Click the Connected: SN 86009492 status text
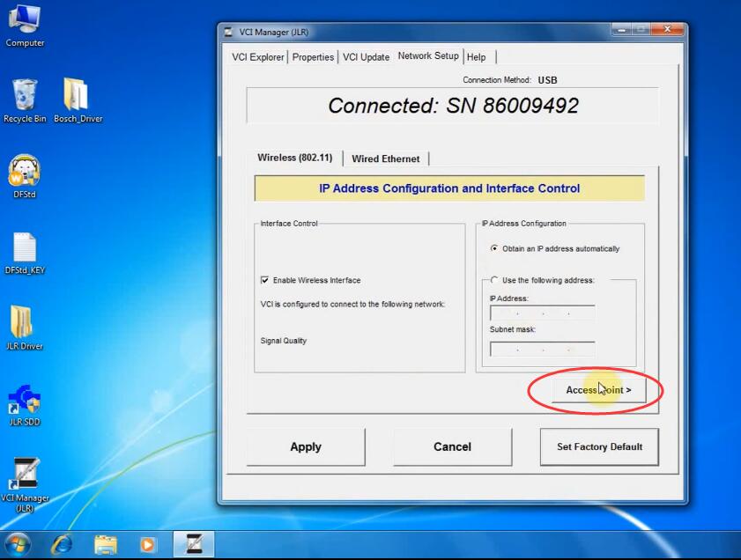The width and height of the screenshot is (741, 560). pos(453,106)
